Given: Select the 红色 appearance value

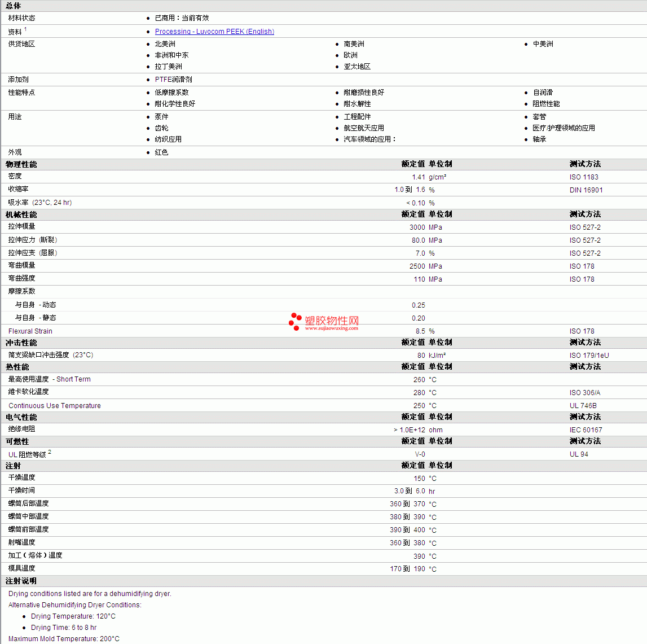Looking at the screenshot, I should tap(162, 152).
